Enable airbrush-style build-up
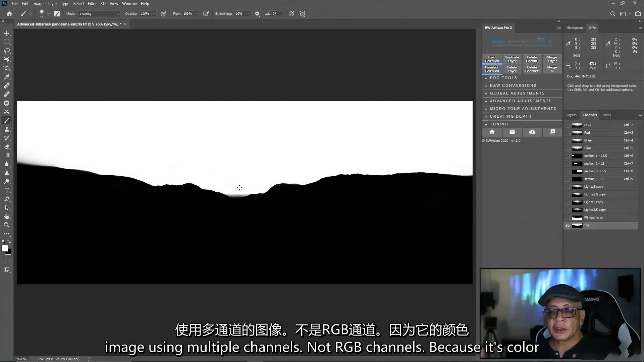This screenshot has height=362, width=644. 206,14
